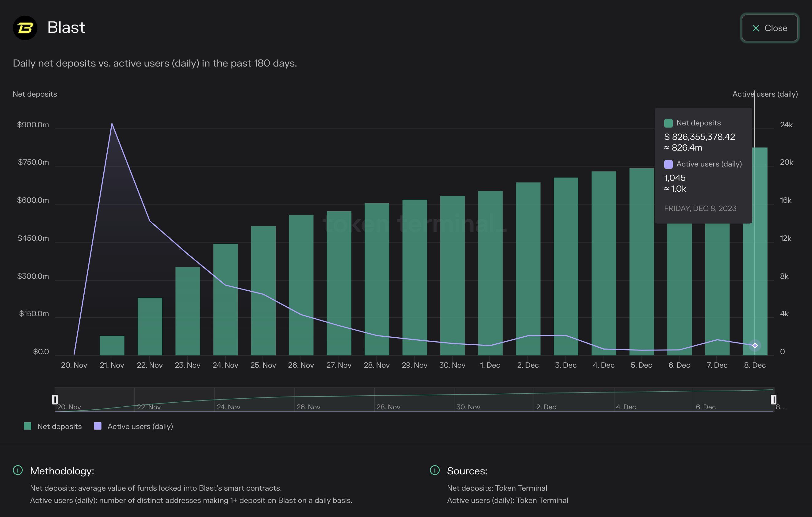Viewport: 812px width, 517px height.
Task: Click the Sources info icon
Action: point(435,470)
